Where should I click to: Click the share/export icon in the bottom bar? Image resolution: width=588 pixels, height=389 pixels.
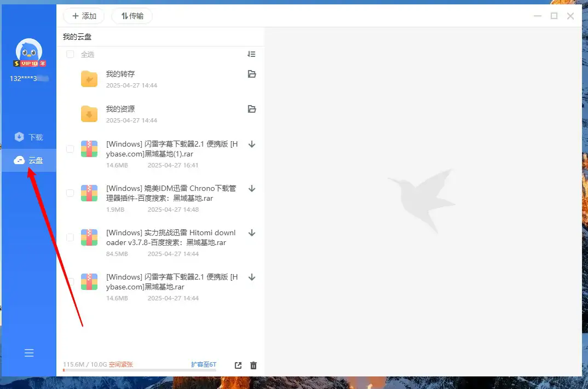click(x=238, y=365)
